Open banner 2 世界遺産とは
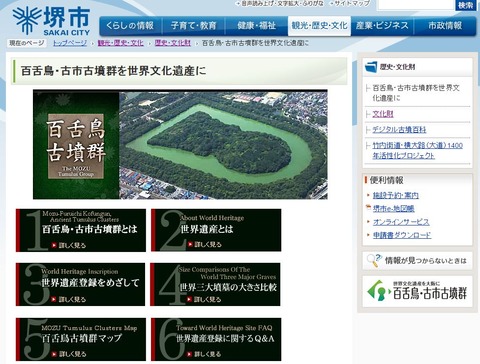 tap(216, 230)
